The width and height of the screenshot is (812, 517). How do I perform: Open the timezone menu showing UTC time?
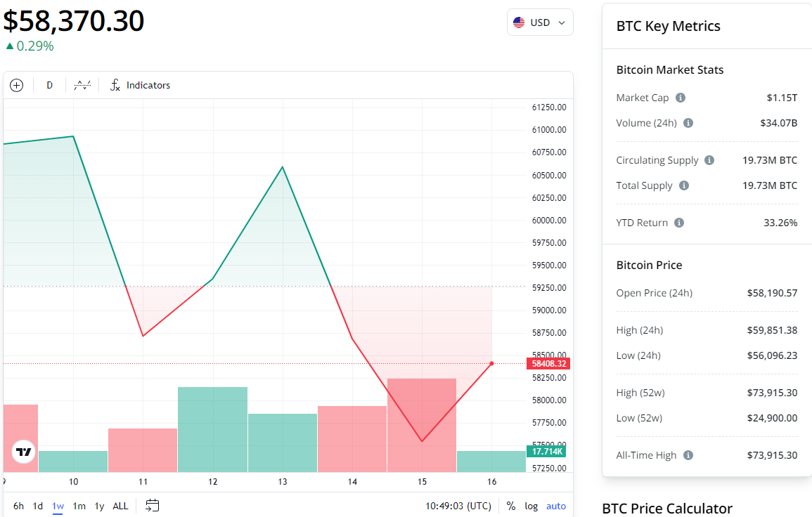tap(458, 506)
